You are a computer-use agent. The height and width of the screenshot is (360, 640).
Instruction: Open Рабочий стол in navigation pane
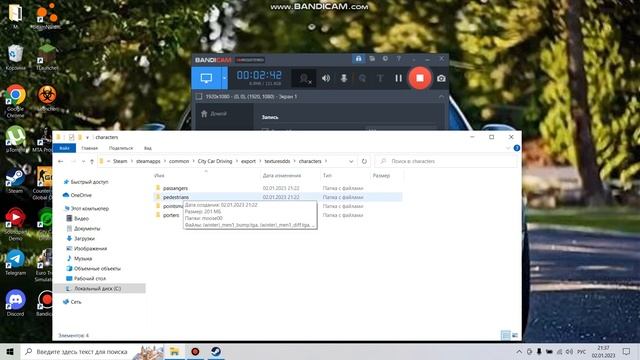tap(90, 278)
